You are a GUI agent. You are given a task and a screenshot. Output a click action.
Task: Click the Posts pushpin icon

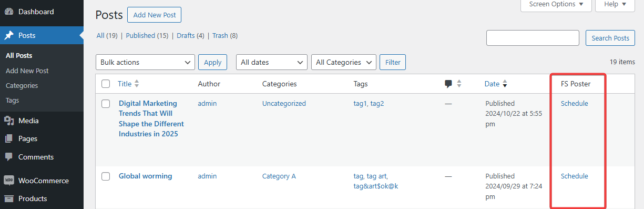9,36
